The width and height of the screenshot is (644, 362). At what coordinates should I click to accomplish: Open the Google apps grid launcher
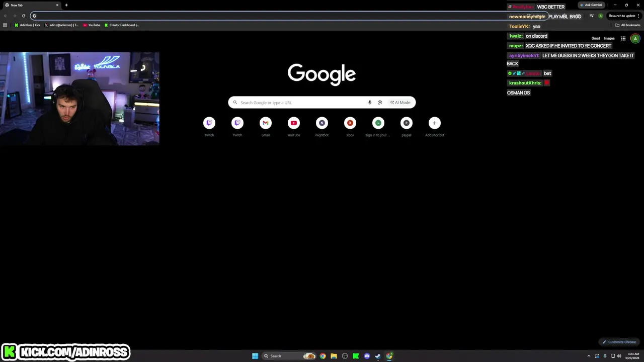pyautogui.click(x=623, y=38)
